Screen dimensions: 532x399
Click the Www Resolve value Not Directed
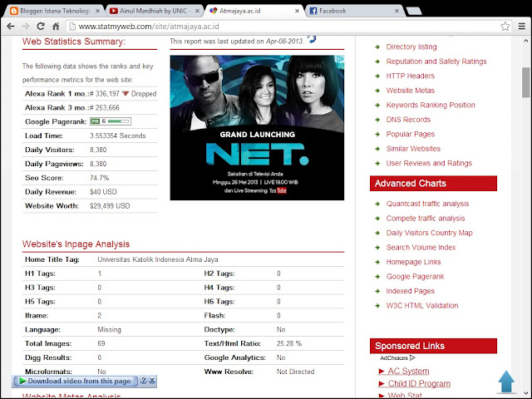click(x=295, y=372)
